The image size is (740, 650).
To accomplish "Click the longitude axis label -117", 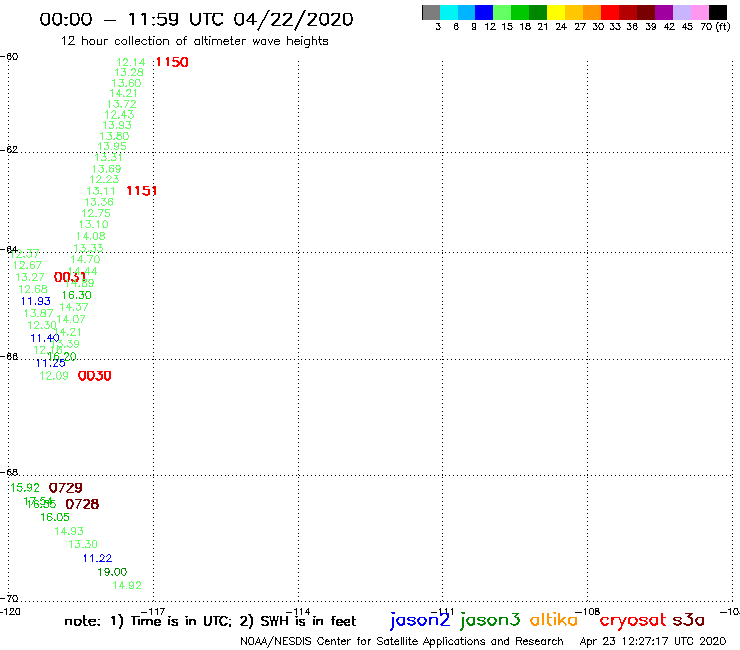I will click(153, 612).
